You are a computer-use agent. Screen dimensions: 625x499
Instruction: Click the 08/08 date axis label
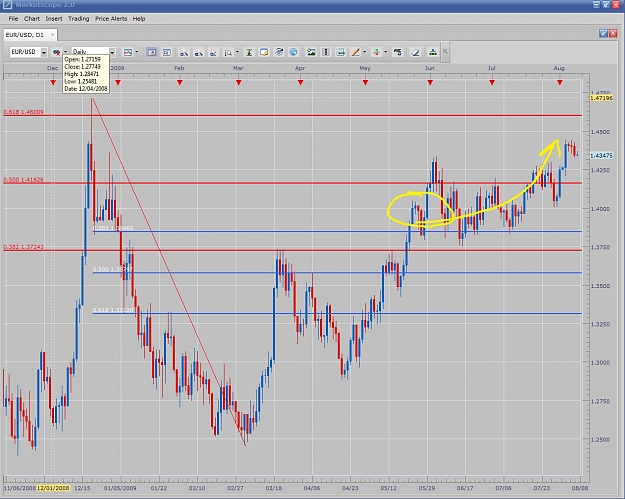pos(580,488)
